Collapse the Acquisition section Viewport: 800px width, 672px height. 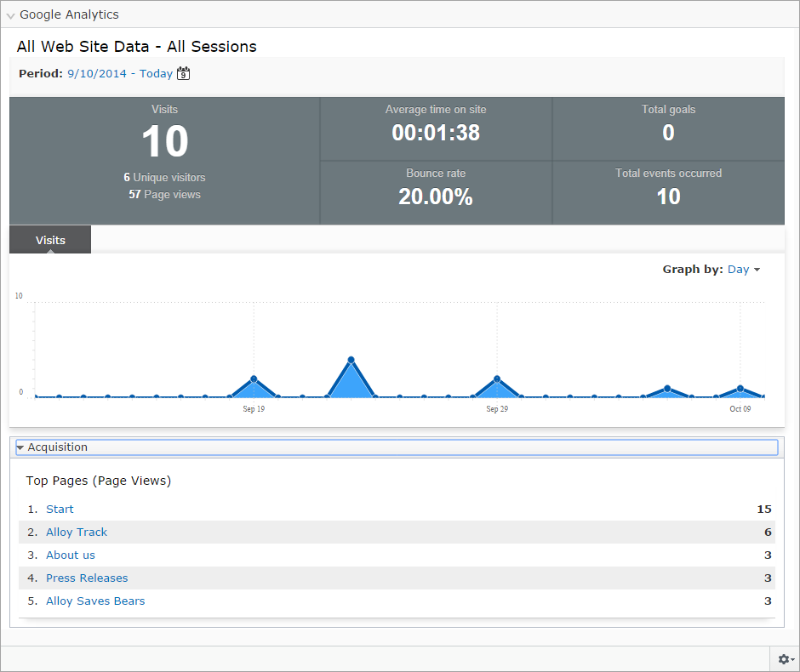[x=397, y=447]
